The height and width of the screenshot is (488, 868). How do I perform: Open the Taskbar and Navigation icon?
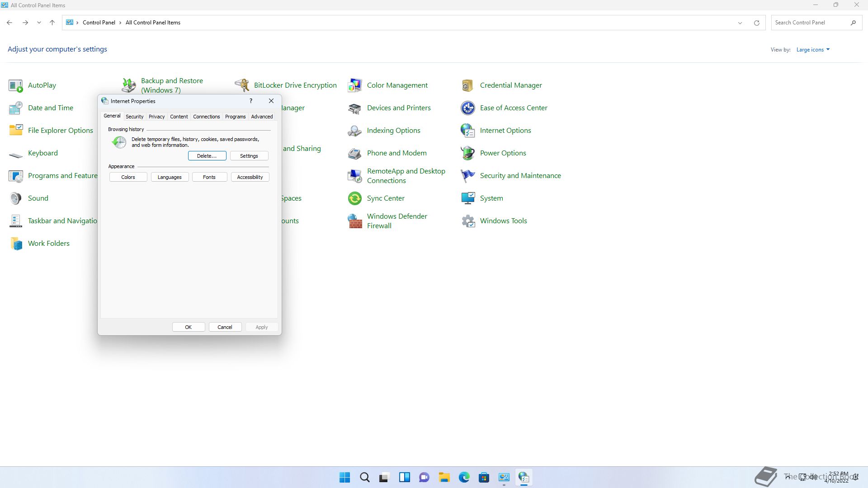tap(16, 221)
